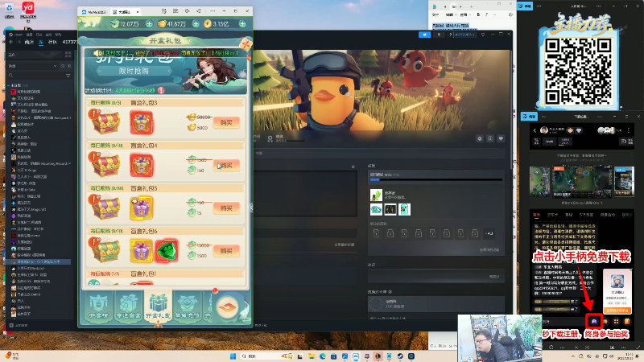Image resolution: width=644 pixels, height=362 pixels.
Task: Go back with arrow in stream panel
Action: (535, 130)
